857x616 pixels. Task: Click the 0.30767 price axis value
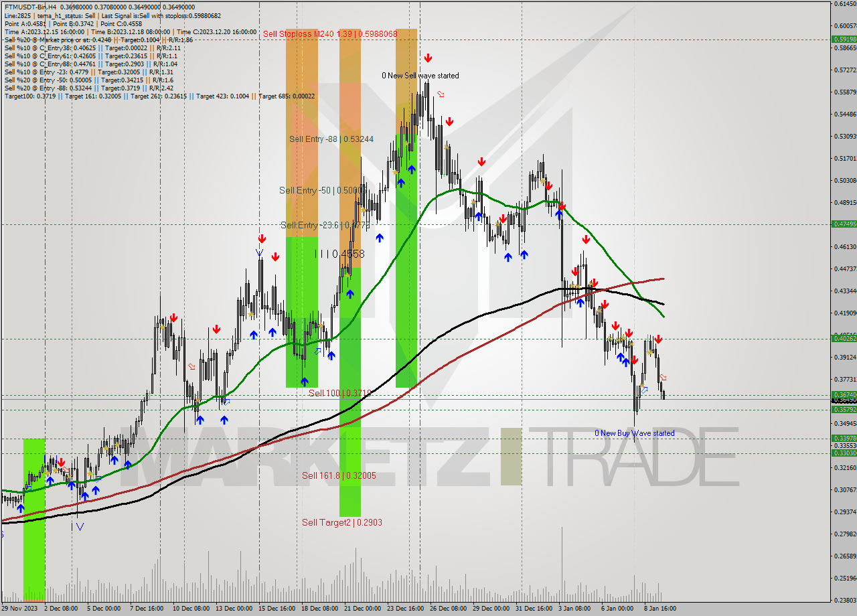(845, 489)
